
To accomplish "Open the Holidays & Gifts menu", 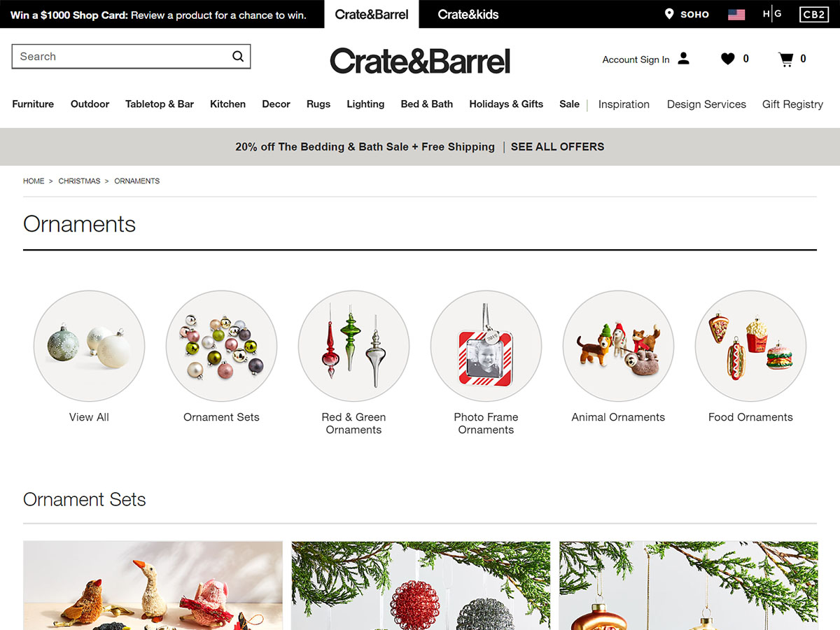I will 506,104.
